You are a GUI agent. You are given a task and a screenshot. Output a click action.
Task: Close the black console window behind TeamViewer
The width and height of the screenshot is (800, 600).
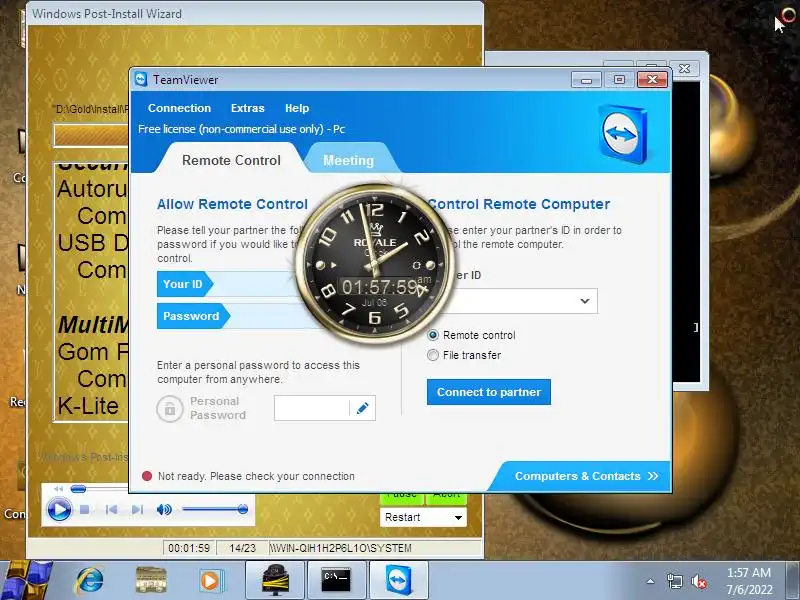(685, 68)
